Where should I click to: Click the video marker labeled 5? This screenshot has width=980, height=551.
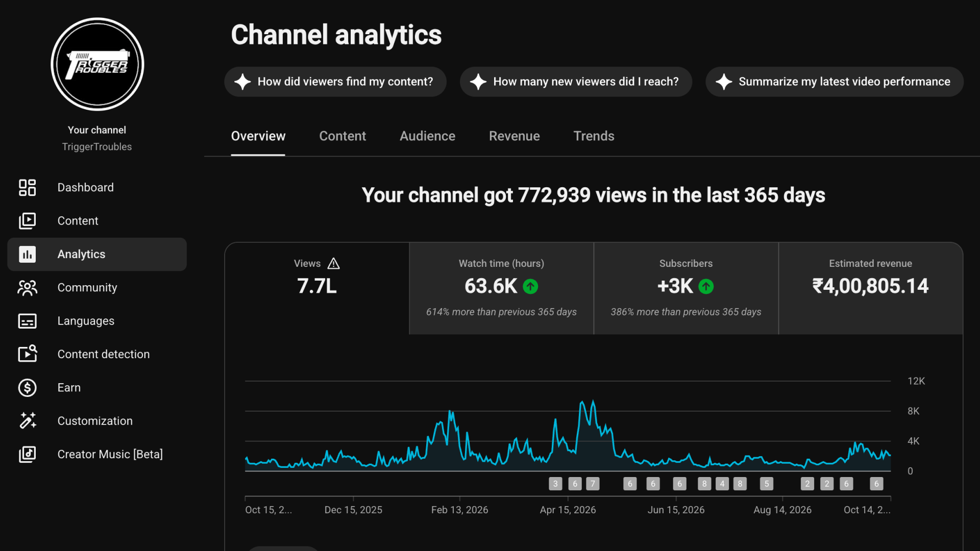[x=767, y=484]
